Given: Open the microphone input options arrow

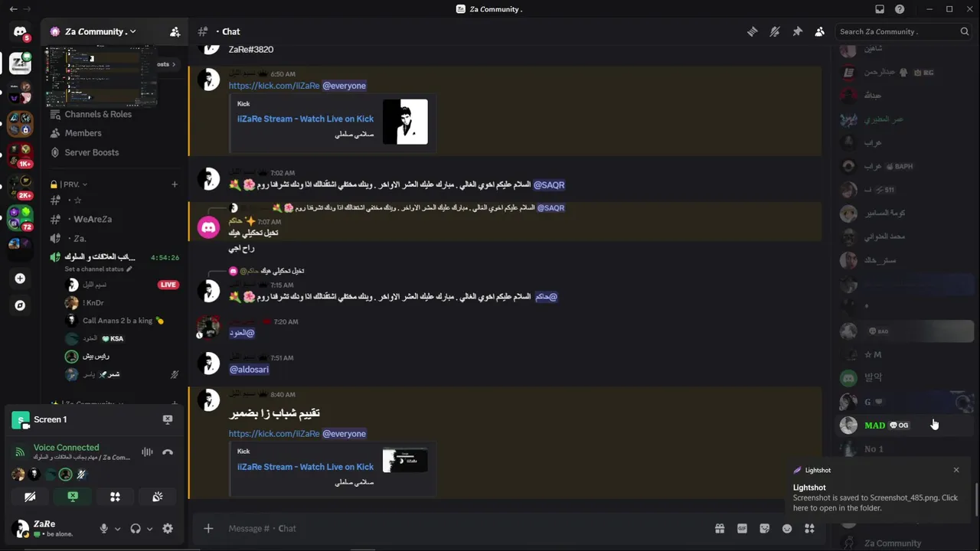Looking at the screenshot, I should 117,529.
